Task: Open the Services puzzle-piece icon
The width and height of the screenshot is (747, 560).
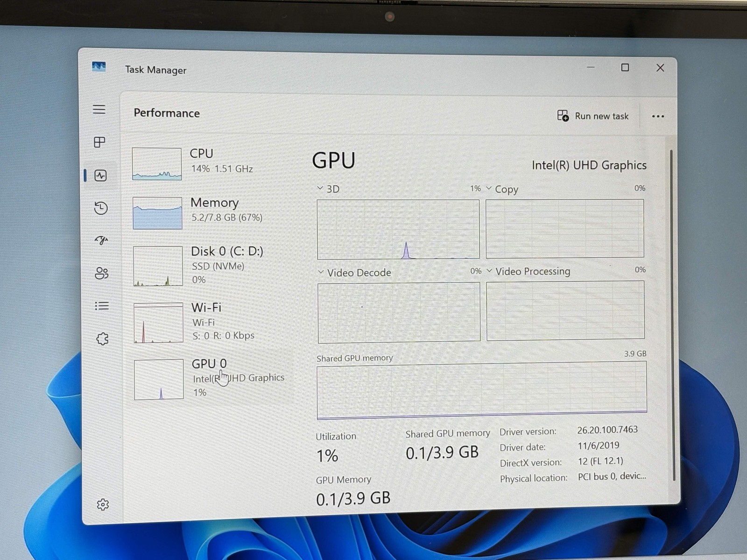Action: point(102,339)
